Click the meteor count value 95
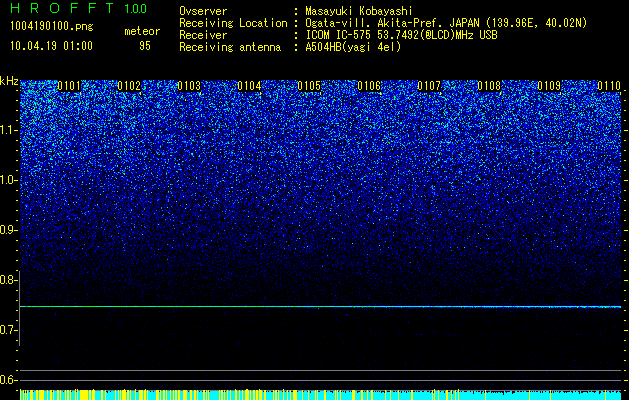 coord(145,46)
